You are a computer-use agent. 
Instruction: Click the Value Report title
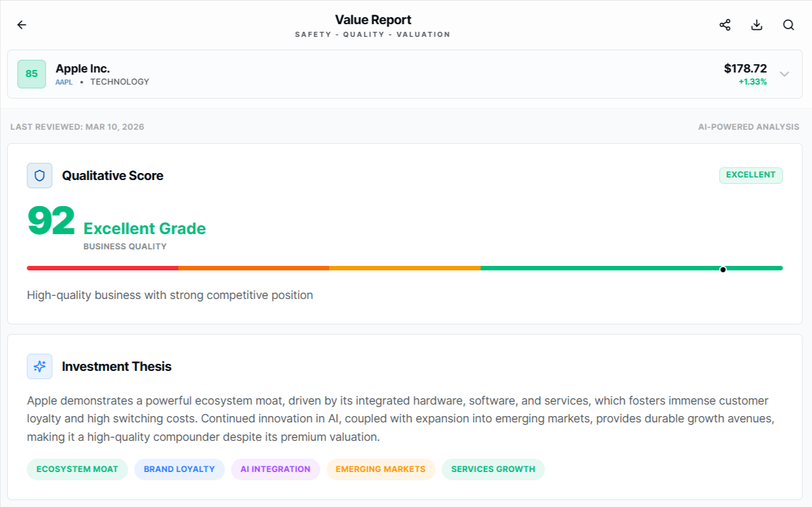374,20
